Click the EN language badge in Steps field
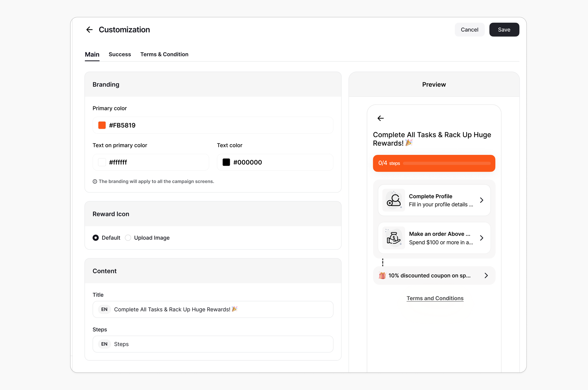Screen dimensions: 588x390 tap(104, 344)
